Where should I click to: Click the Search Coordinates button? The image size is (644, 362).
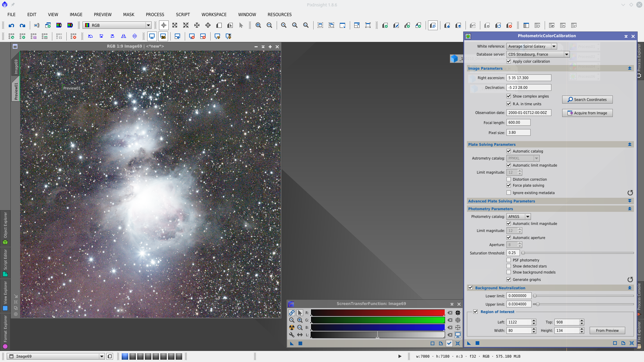(587, 100)
